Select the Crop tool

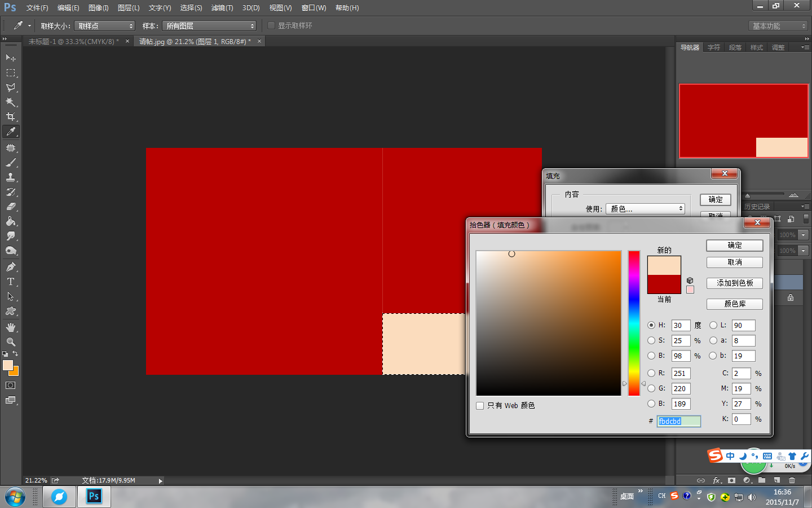coord(11,117)
